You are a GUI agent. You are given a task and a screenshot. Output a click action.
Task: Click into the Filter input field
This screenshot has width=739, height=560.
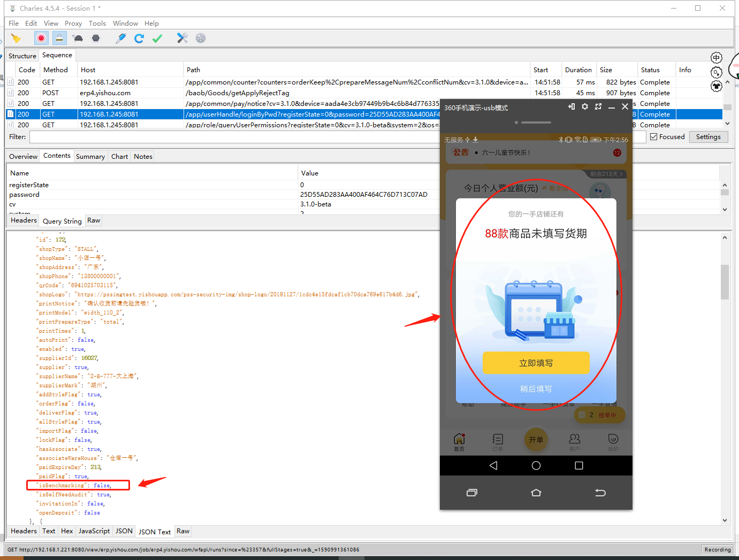[x=337, y=137]
